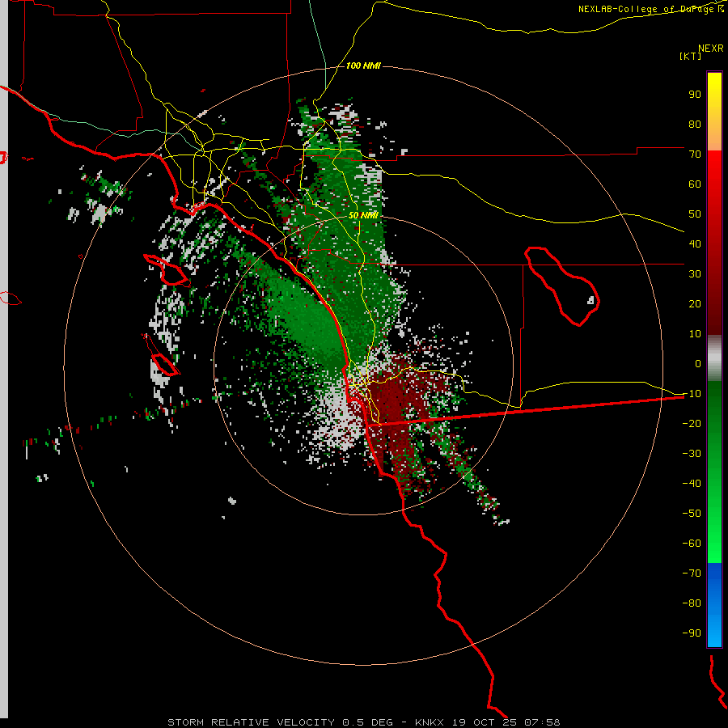This screenshot has height=728, width=728.
Task: Click the 20 value on velocity scale
Action: (695, 304)
